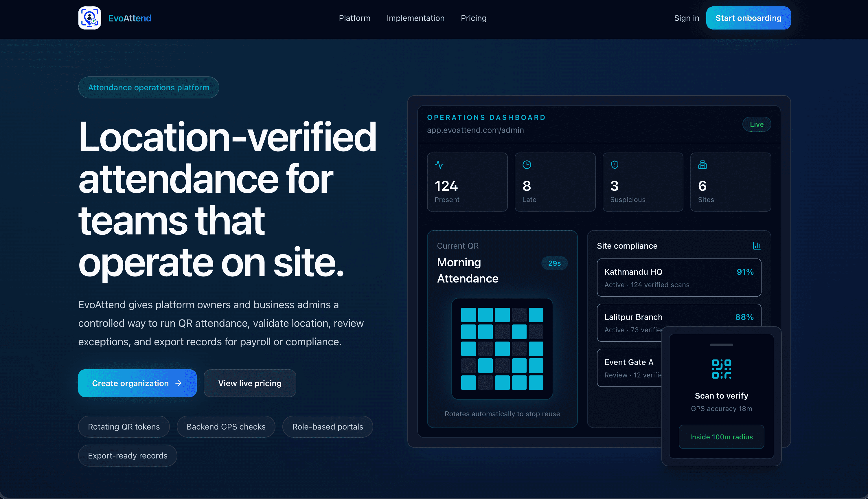Click the '124' Present value
868x499 pixels.
446,186
